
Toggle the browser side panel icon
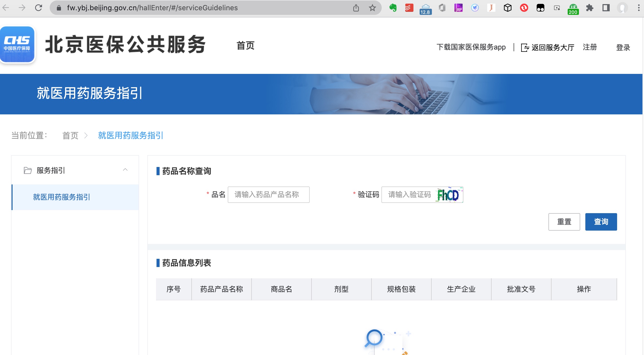pos(606,8)
